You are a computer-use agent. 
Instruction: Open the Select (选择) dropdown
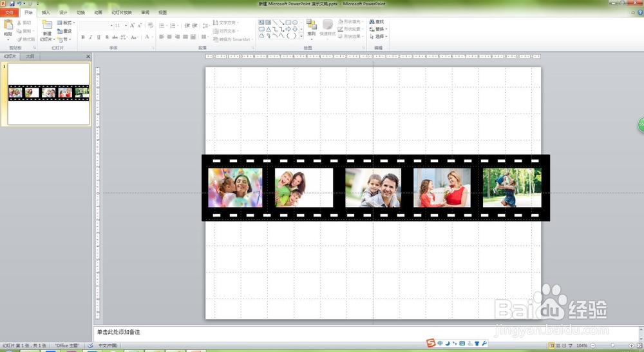point(378,37)
